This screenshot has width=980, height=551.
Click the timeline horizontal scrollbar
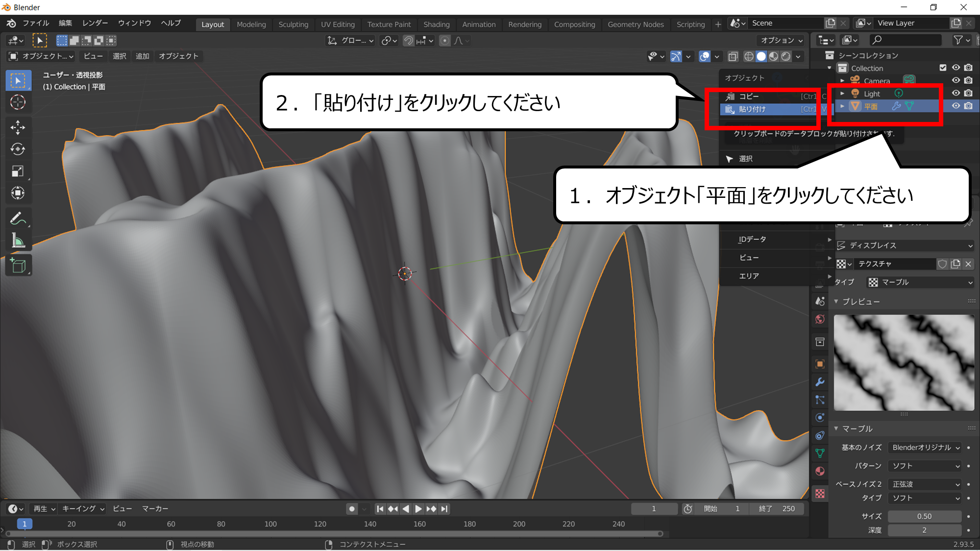tap(333, 533)
